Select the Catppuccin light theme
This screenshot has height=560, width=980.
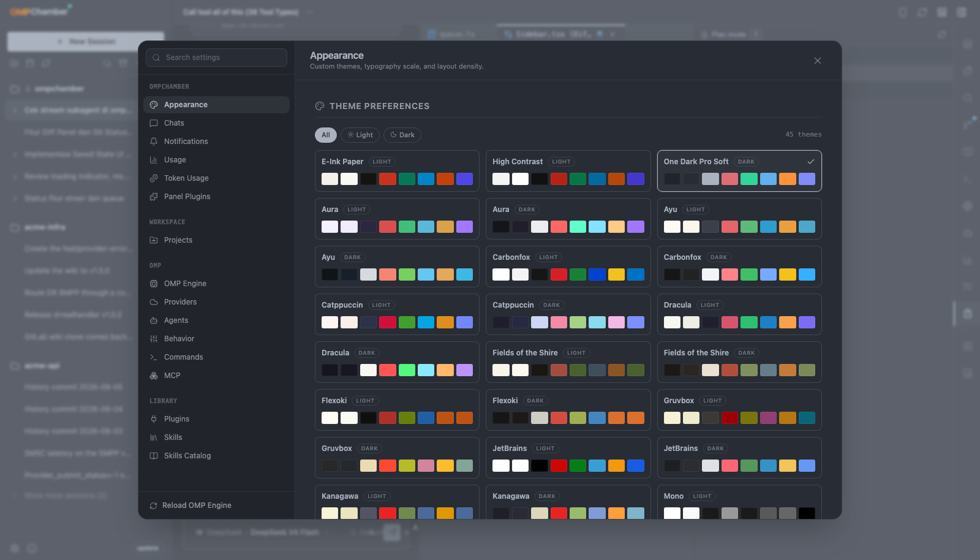point(397,314)
